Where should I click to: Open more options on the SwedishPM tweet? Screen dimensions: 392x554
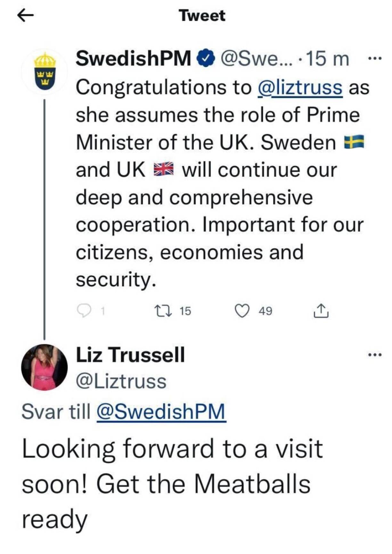click(x=375, y=59)
